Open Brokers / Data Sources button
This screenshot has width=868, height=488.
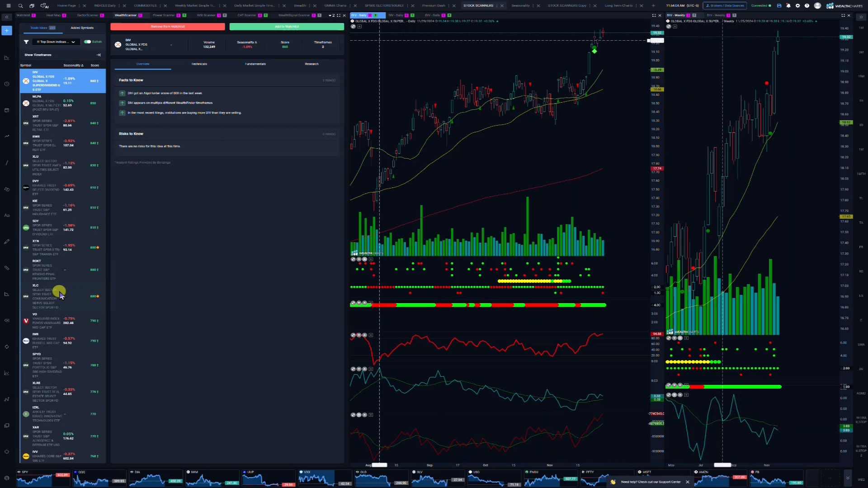725,6
